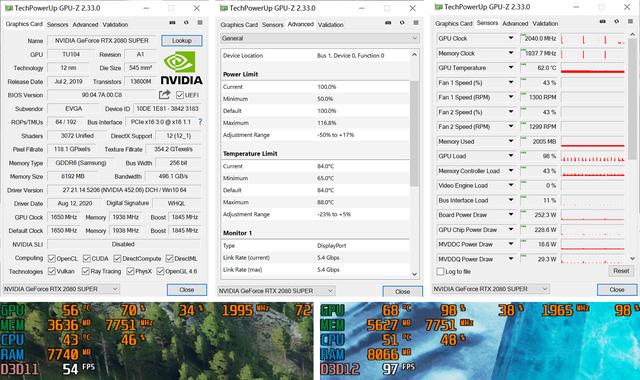Click the Reset button in Sensors window
The width and height of the screenshot is (640, 380).
tap(621, 271)
